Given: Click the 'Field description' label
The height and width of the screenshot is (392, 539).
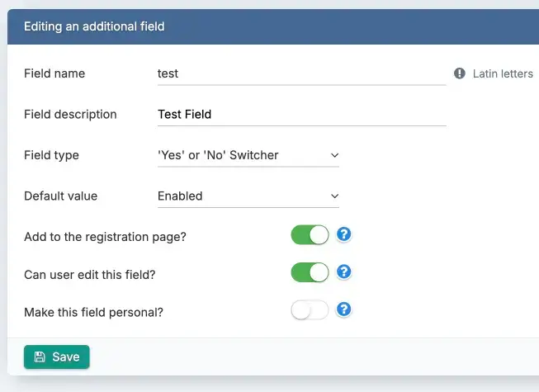Looking at the screenshot, I should click(x=70, y=115).
